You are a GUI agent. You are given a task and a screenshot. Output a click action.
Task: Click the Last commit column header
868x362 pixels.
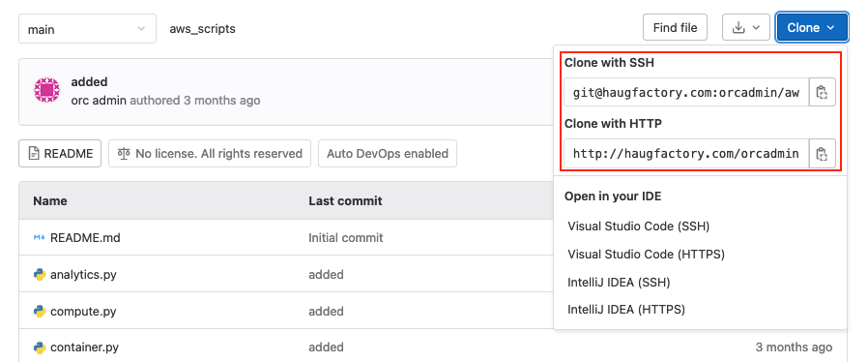(x=345, y=200)
